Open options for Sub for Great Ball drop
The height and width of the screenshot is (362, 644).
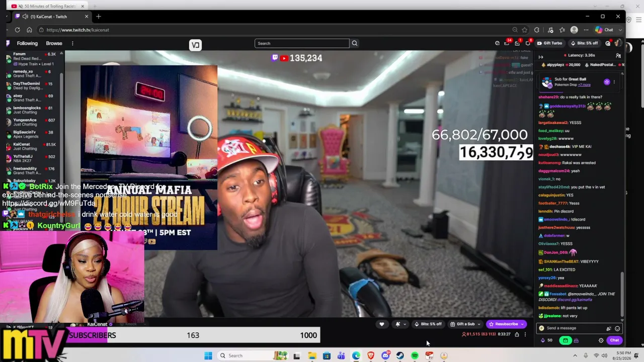click(x=614, y=82)
